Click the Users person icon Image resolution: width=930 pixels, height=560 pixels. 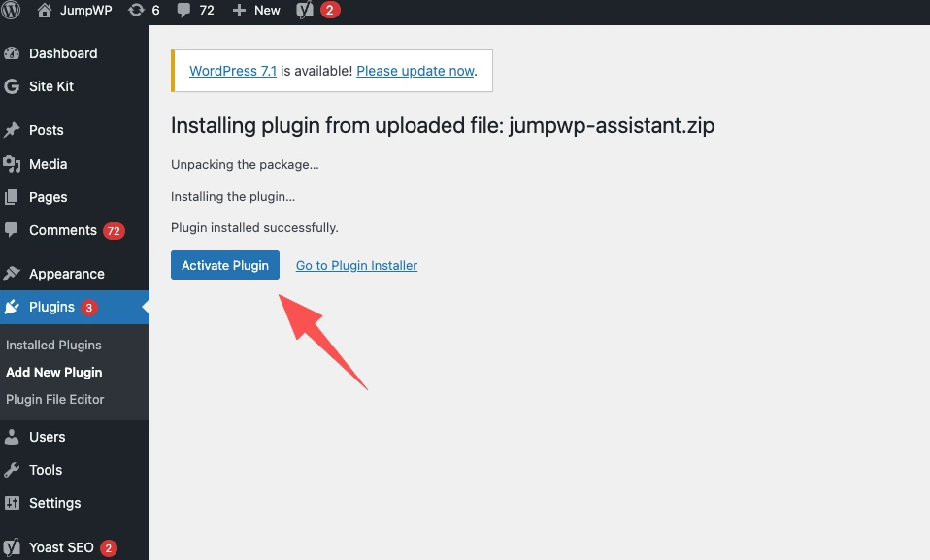click(12, 437)
